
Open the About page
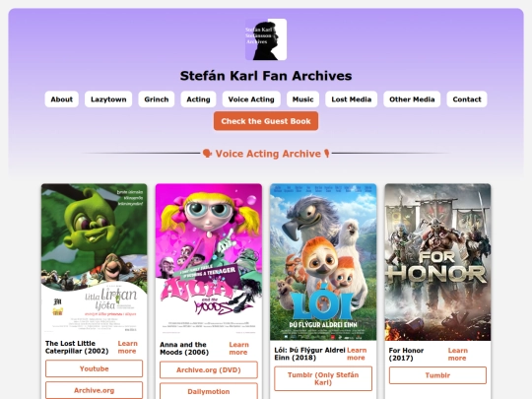62,100
